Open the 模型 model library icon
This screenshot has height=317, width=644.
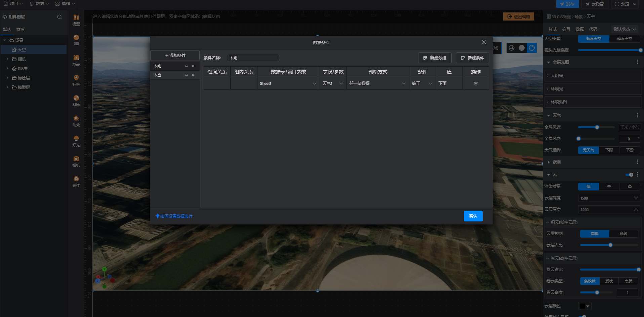click(76, 20)
